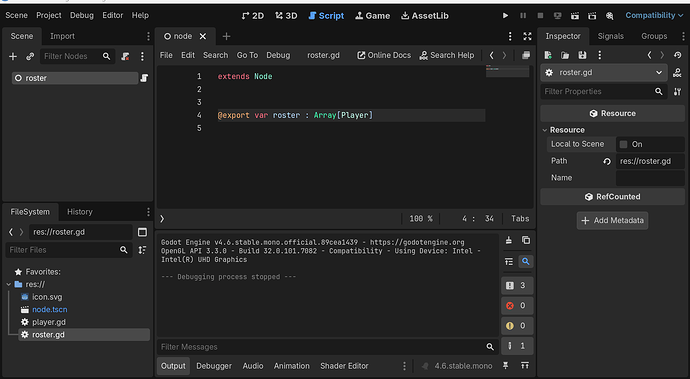Run the current scene clapperboard icon
Screen dimensions: 690x379
click(x=575, y=15)
